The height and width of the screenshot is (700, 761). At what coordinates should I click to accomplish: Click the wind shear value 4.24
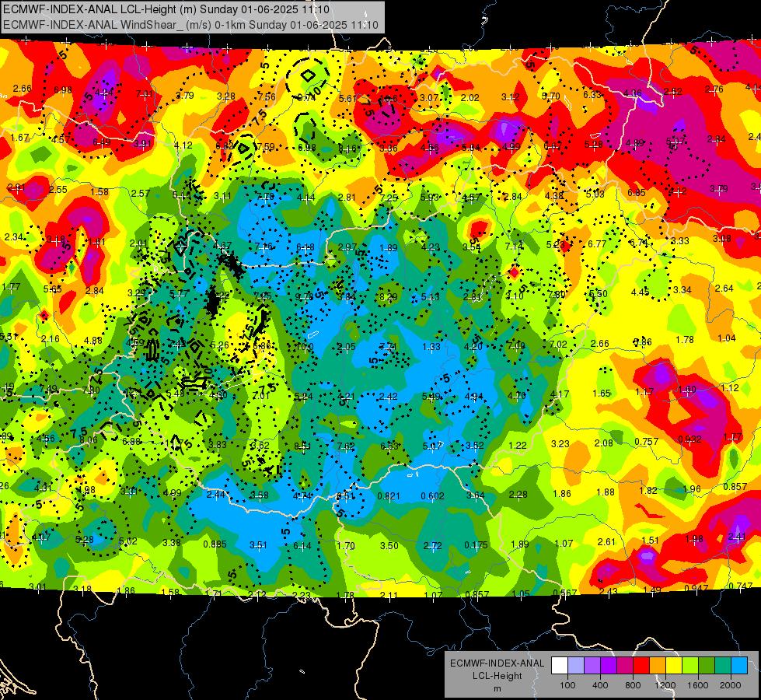click(x=104, y=93)
